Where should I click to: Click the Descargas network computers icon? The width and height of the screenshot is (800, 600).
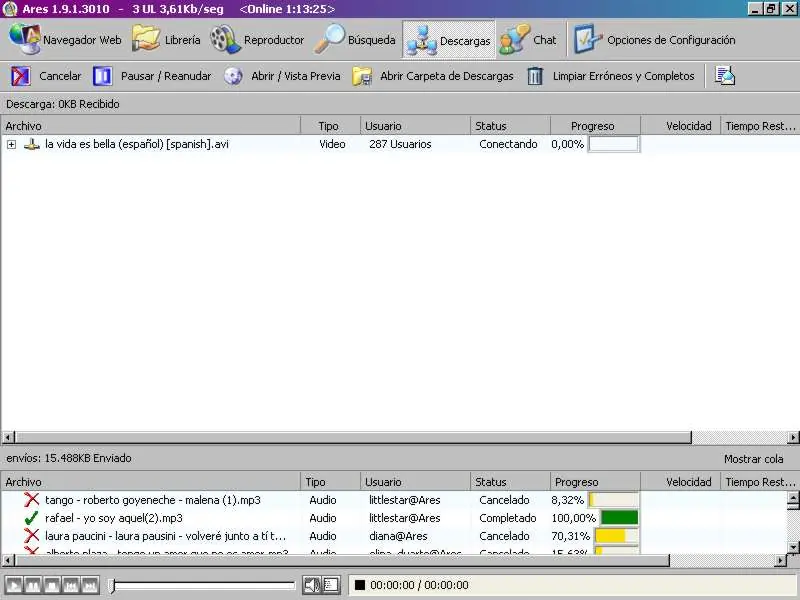coord(421,41)
